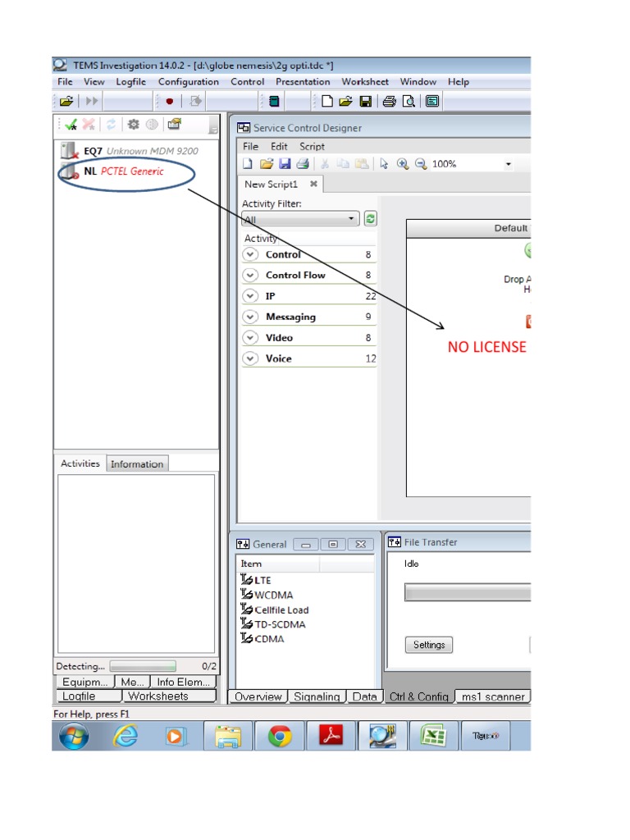The height and width of the screenshot is (840, 630).
Task: Open the Worksheet menu
Action: coord(365,81)
